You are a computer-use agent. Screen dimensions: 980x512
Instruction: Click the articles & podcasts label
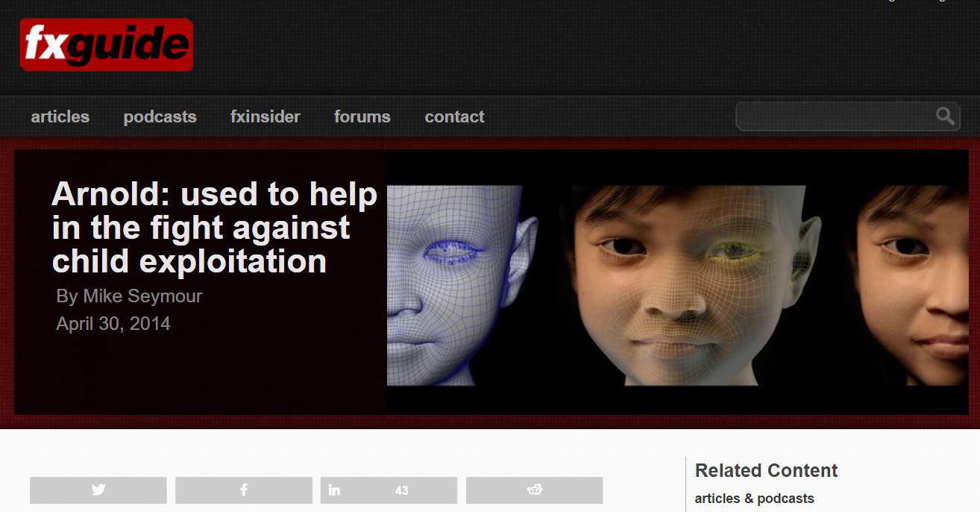755,499
